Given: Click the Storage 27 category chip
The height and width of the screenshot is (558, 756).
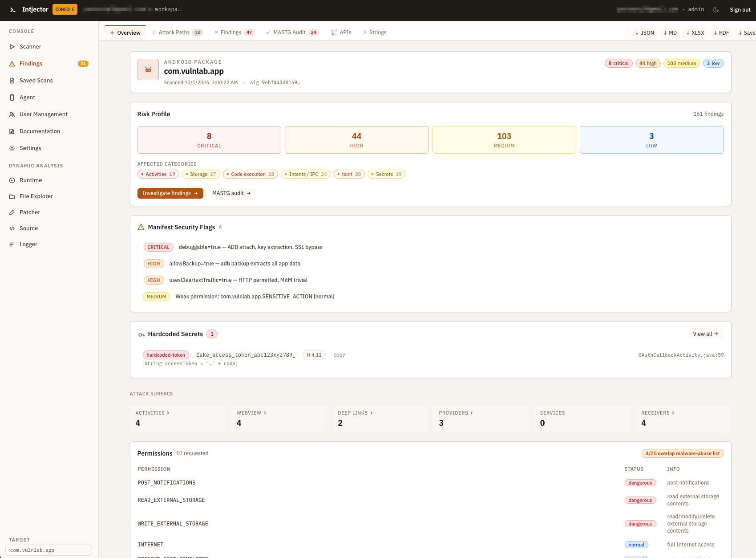Looking at the screenshot, I should pos(201,175).
